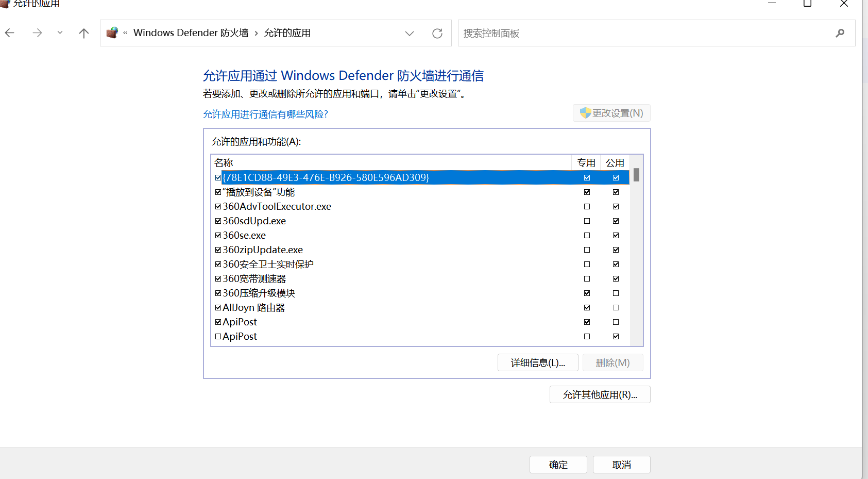This screenshot has width=868, height=479.
Task: Open recent locations dropdown chevron
Action: click(60, 32)
